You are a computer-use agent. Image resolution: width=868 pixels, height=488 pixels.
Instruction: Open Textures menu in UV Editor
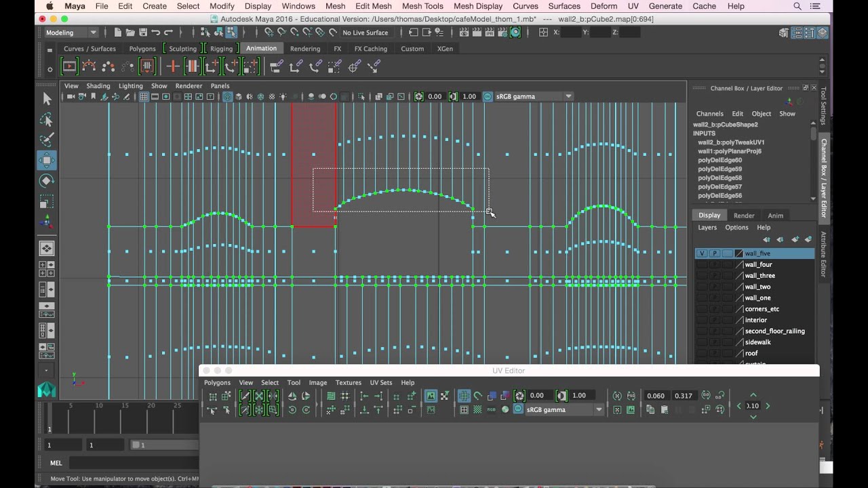tap(349, 383)
